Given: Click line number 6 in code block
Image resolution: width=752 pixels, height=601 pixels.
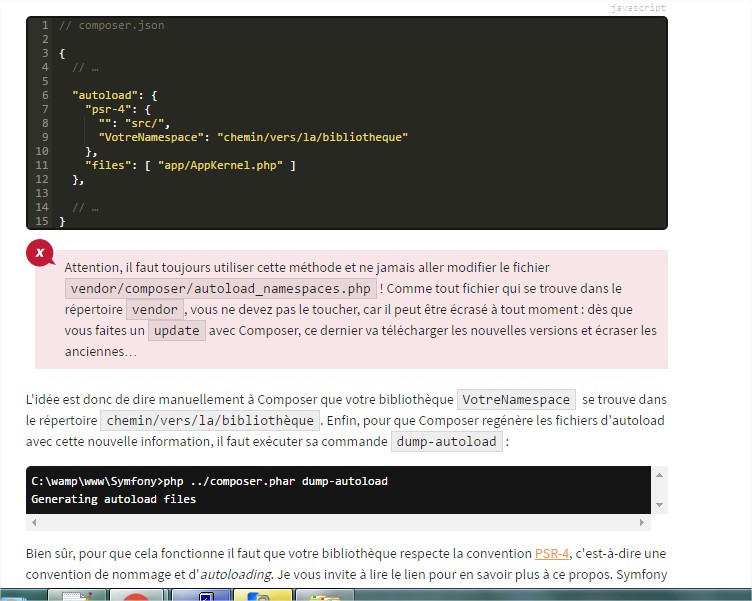Looking at the screenshot, I should [x=45, y=95].
